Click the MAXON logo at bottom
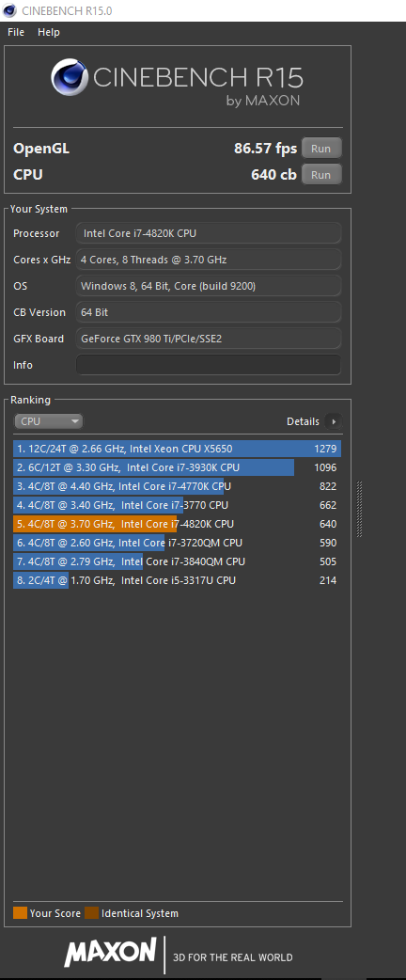406x980 pixels. point(110,952)
